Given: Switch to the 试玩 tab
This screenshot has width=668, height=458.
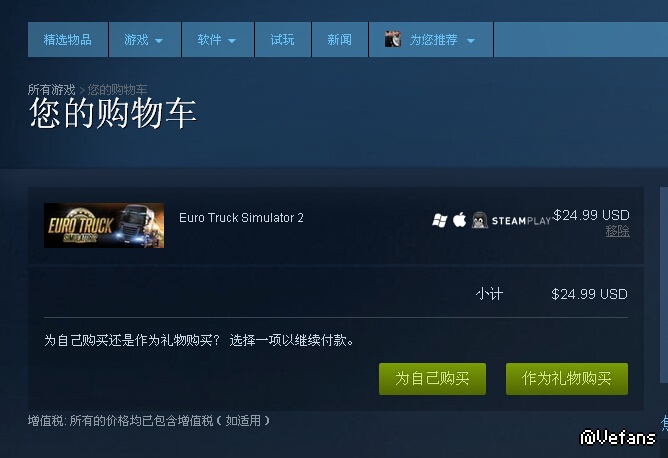Looking at the screenshot, I should coord(282,40).
